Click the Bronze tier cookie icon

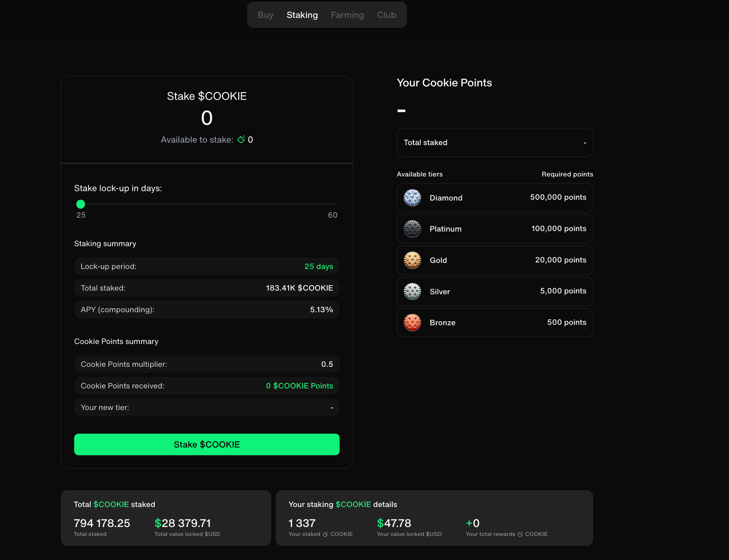pyautogui.click(x=412, y=323)
